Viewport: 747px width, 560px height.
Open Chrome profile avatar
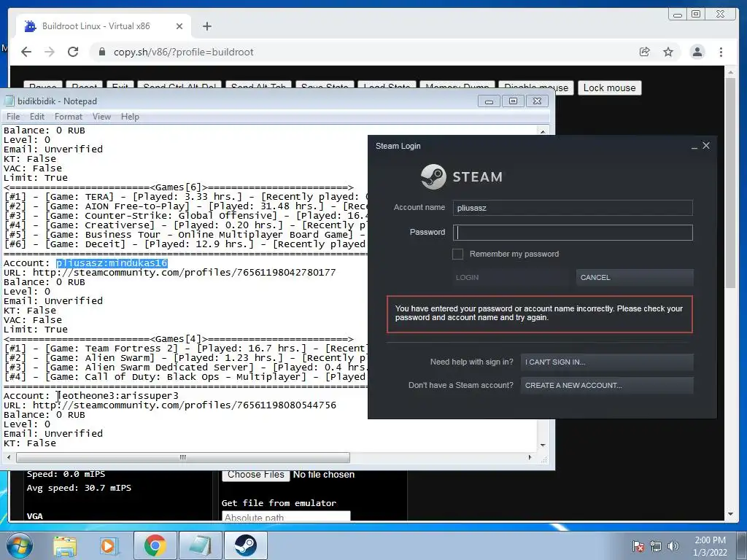tap(697, 52)
